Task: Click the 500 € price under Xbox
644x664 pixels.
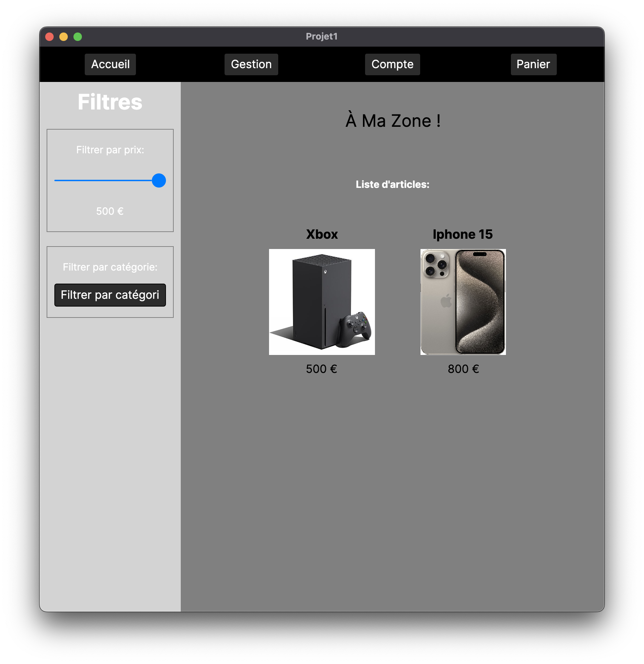Action: click(321, 369)
